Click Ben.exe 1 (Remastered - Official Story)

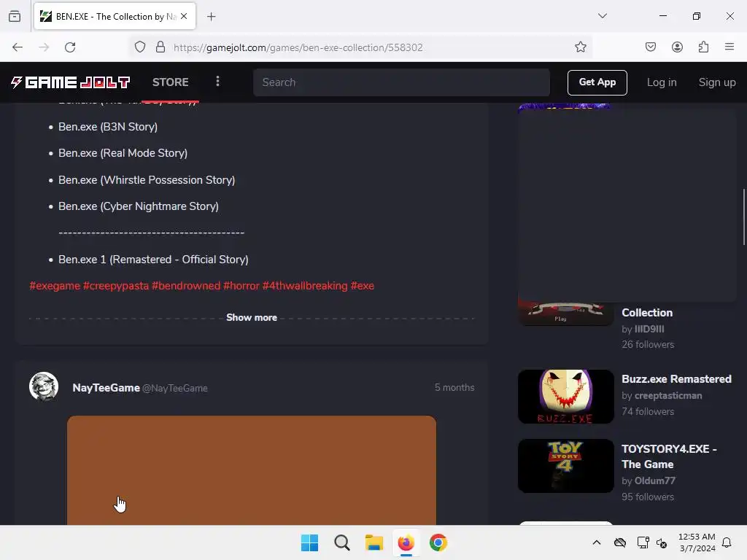point(153,260)
